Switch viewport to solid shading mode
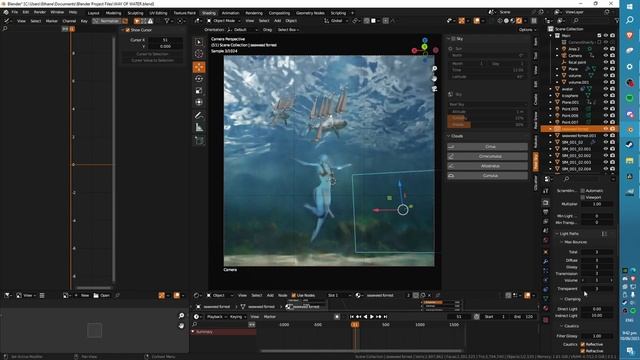The width and height of the screenshot is (640, 360). point(507,21)
